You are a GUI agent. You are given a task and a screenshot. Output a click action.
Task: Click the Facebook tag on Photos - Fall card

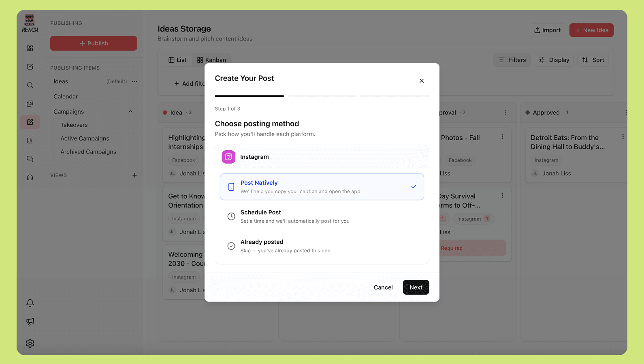coord(460,160)
